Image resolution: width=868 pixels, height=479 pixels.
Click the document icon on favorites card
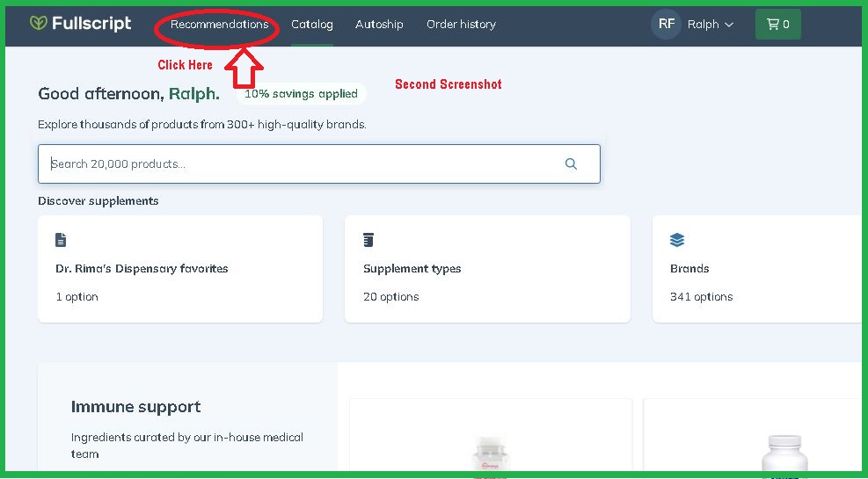(x=61, y=240)
